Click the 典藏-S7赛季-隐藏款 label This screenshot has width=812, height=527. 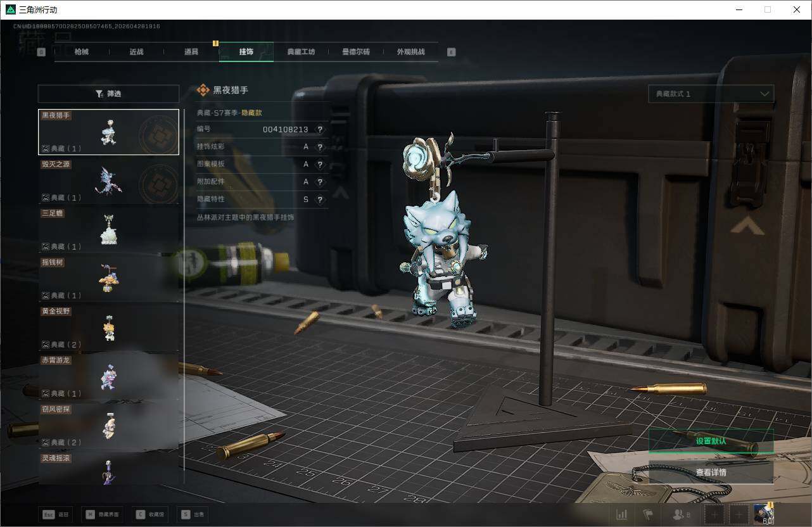point(229,113)
